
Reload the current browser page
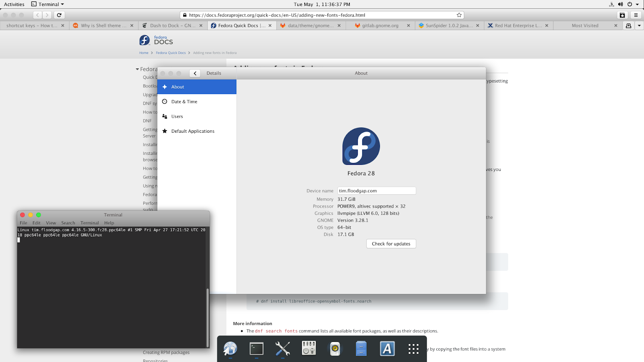(x=59, y=15)
